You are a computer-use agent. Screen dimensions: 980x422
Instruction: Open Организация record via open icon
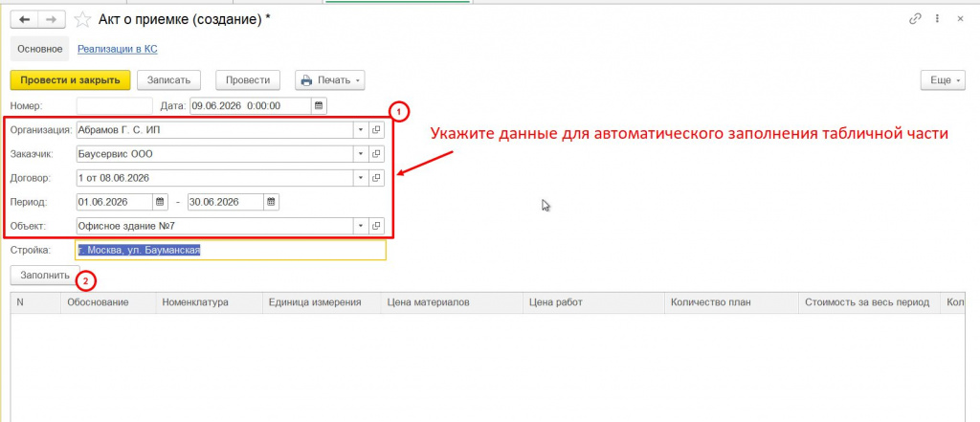point(376,130)
